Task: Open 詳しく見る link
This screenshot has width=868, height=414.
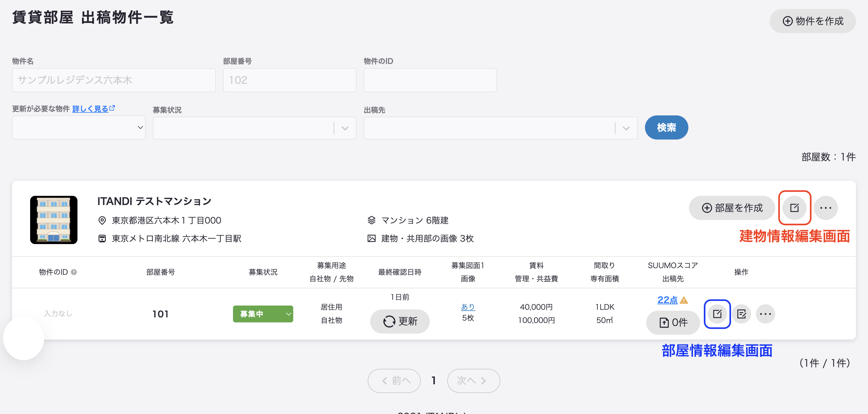Action: point(90,109)
